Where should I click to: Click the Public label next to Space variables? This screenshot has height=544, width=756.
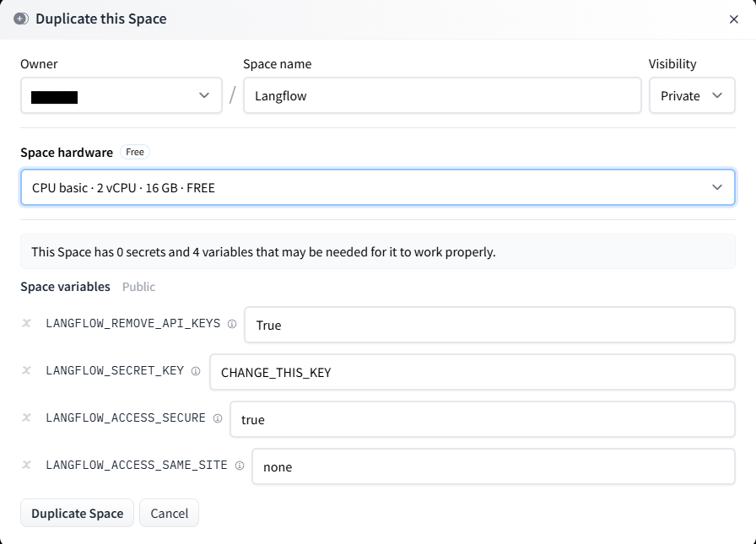point(139,287)
